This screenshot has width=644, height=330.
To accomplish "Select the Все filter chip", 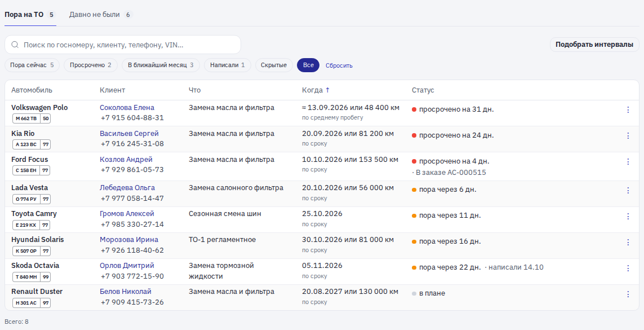I will point(308,65).
